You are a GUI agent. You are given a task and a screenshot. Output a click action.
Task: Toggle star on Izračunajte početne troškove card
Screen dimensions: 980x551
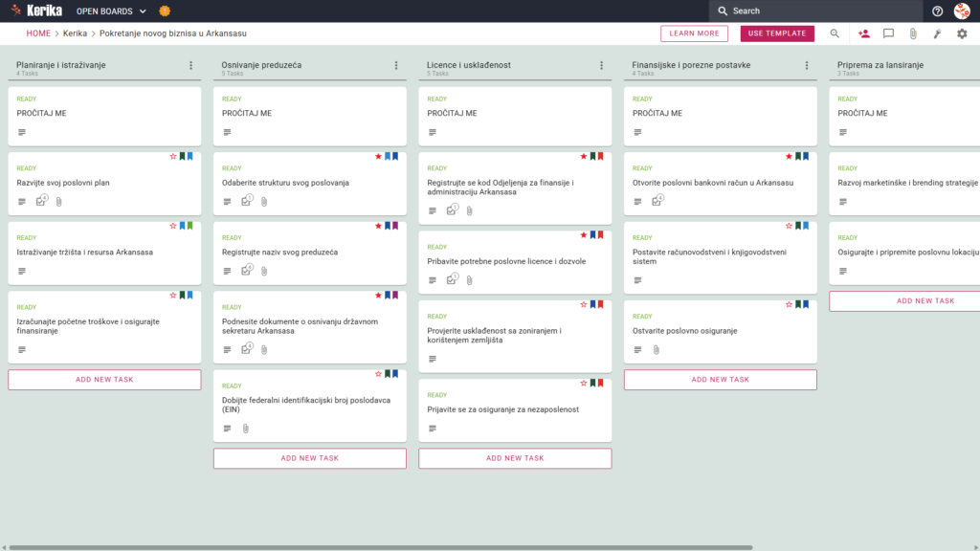[173, 295]
